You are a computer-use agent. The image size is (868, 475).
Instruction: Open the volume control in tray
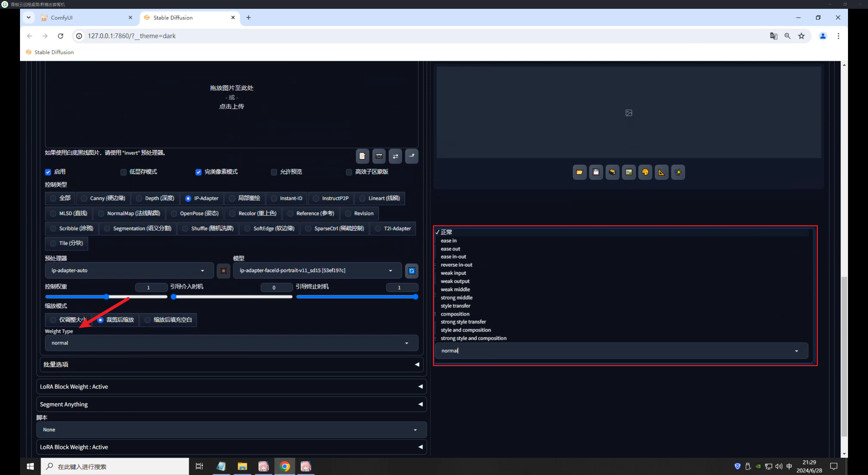click(x=779, y=467)
